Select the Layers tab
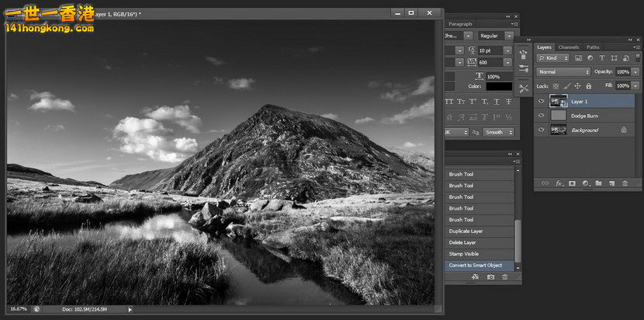Screen dimensions: 644x320 pos(544,47)
